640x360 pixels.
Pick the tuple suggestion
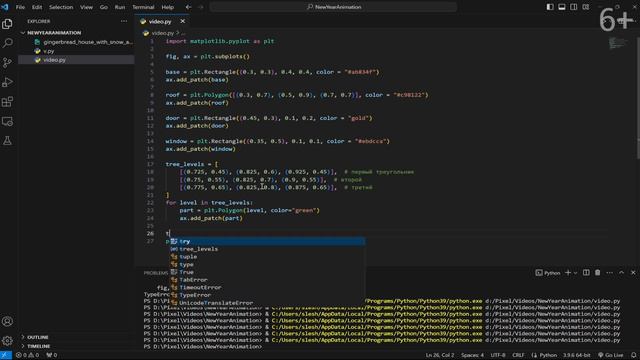coord(267,257)
